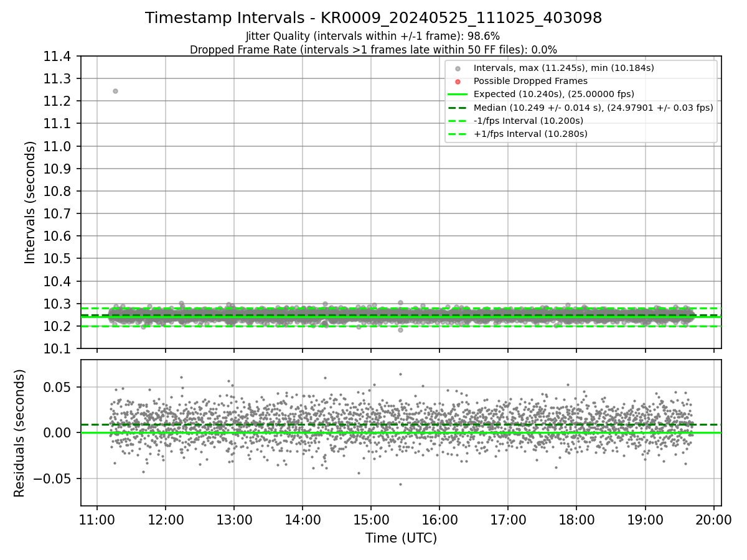Click the 10.1 y-axis tick label
This screenshot has height=560, width=747.
tap(57, 348)
